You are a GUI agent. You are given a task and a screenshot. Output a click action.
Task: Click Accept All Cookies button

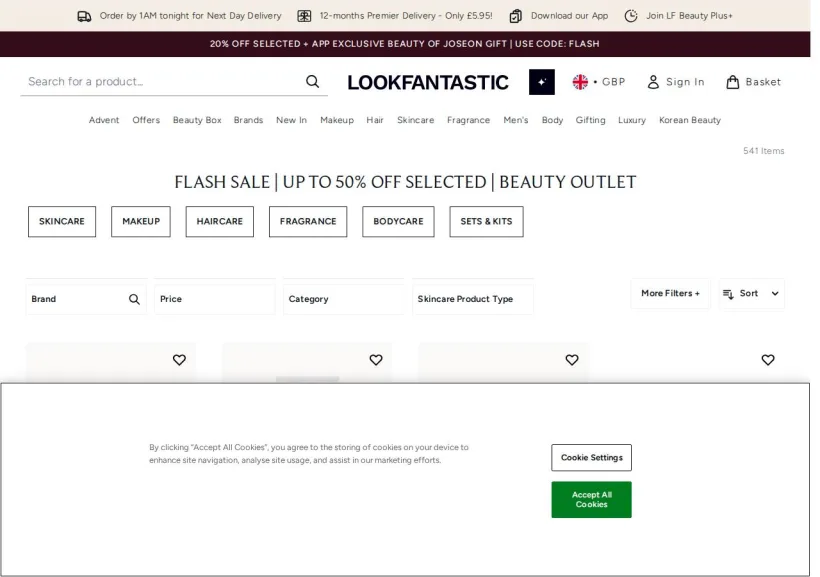(x=591, y=500)
